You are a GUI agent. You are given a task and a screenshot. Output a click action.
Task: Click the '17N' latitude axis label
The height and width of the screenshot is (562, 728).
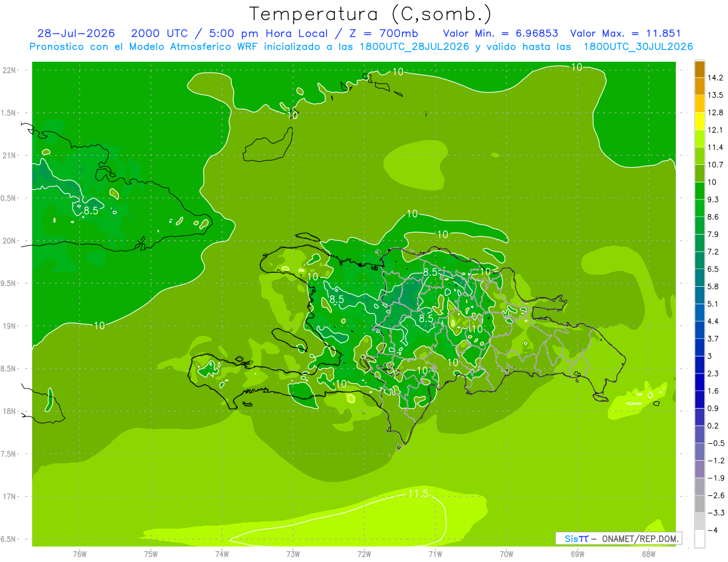10,497
